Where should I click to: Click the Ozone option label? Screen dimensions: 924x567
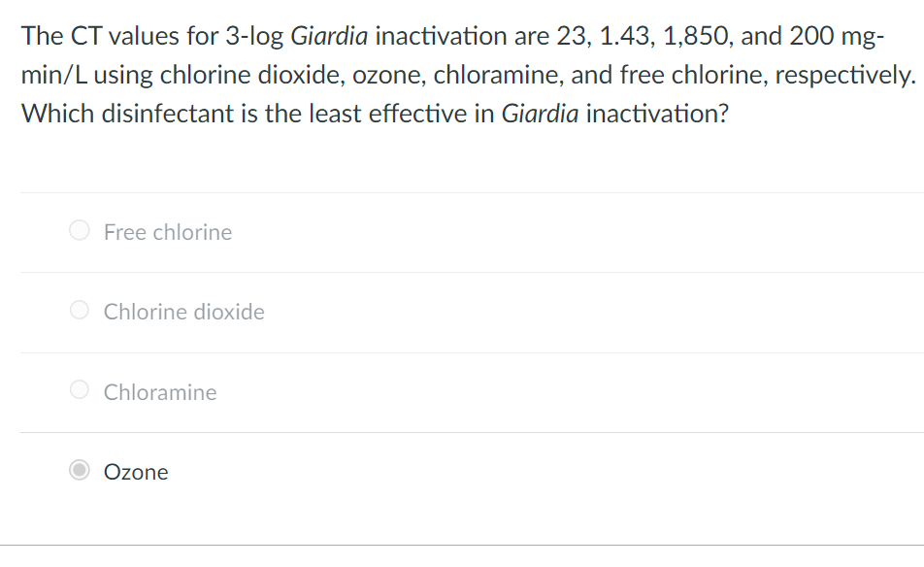tap(136, 472)
